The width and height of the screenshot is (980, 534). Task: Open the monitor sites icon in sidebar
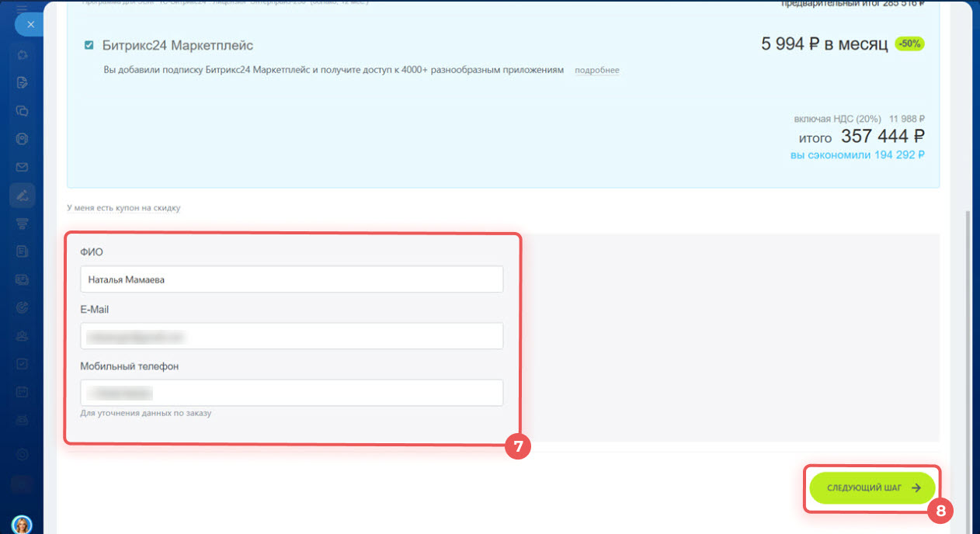pos(22,279)
